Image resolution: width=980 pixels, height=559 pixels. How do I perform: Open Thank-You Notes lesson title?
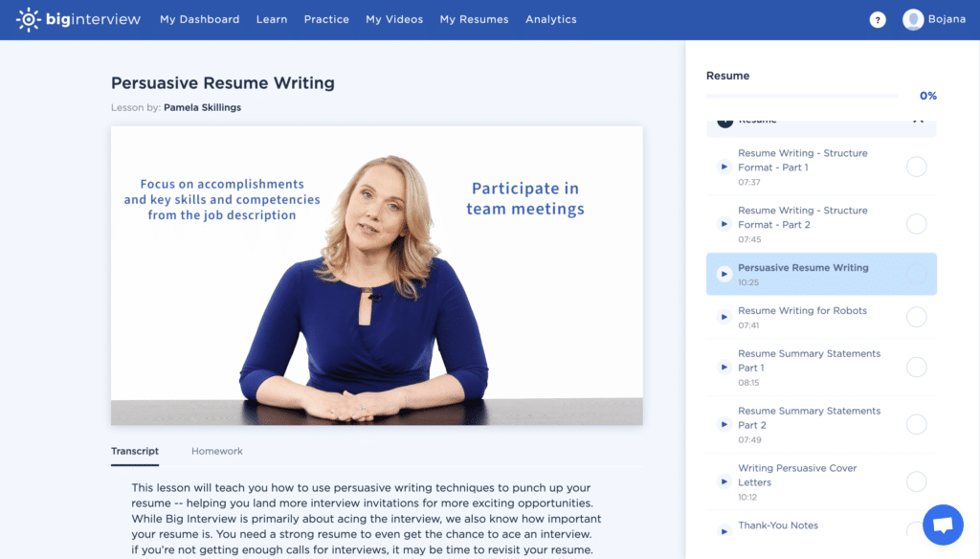click(x=777, y=525)
